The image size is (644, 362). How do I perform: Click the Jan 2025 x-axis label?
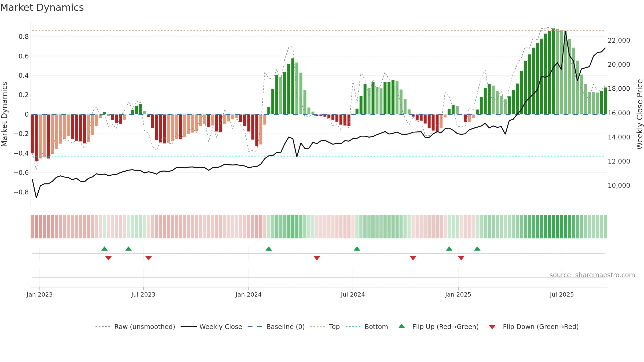[x=458, y=294]
